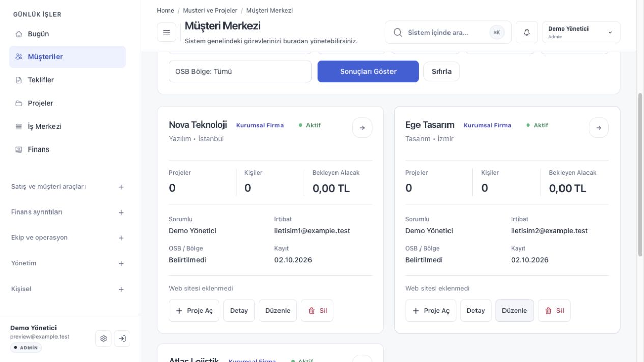
Task: Click Müşteri Merkezi breadcrumb item
Action: click(269, 10)
